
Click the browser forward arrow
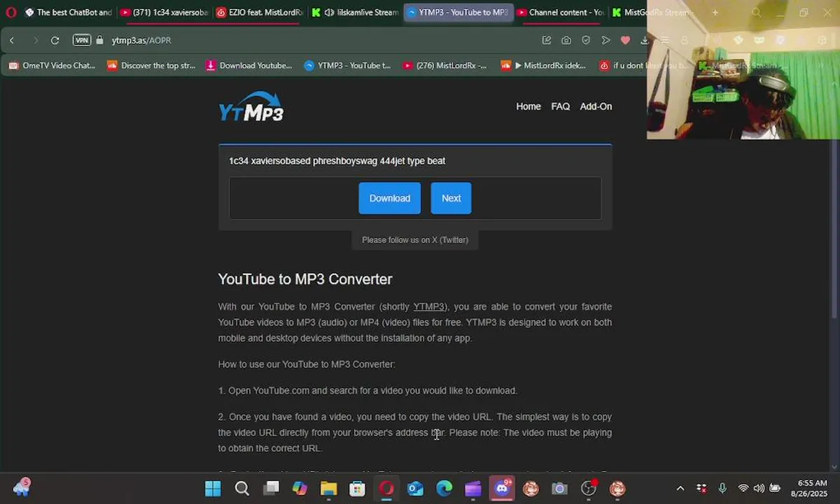(x=36, y=41)
